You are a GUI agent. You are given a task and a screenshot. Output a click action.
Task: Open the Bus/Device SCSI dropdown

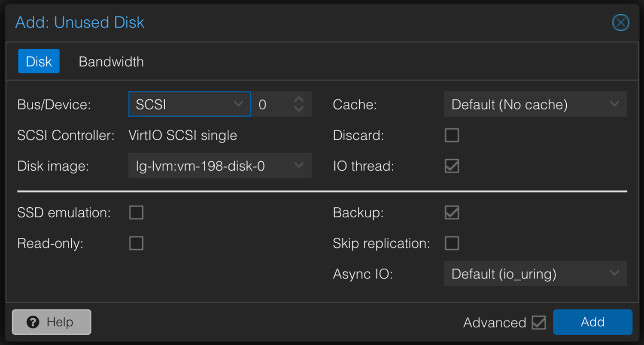pyautogui.click(x=238, y=104)
